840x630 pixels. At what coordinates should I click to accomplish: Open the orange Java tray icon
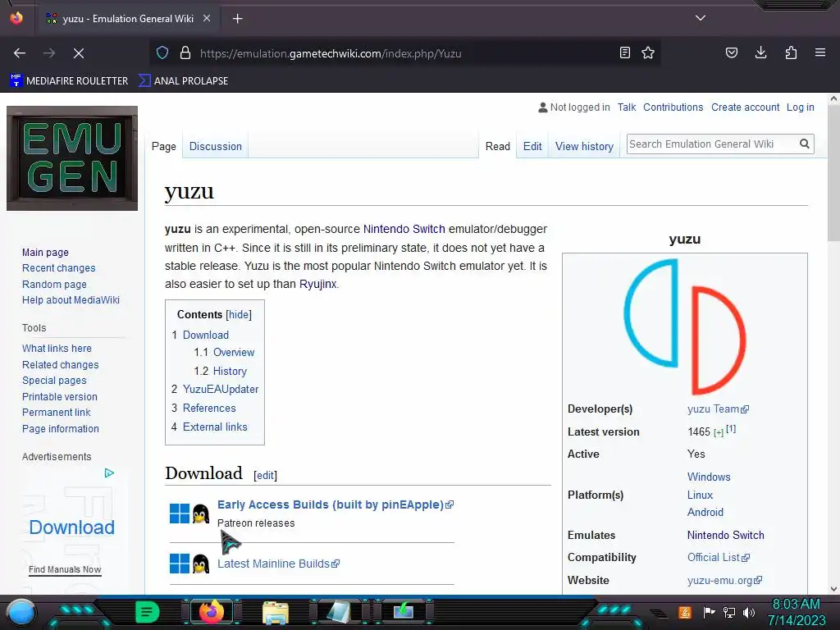pos(685,612)
